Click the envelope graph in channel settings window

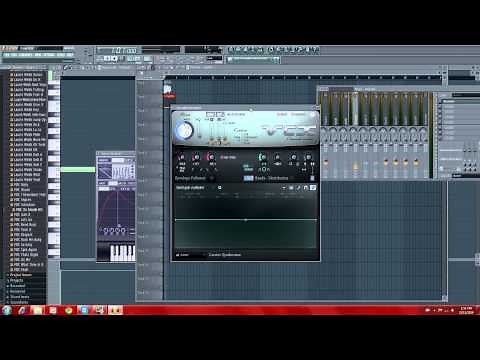(117, 208)
